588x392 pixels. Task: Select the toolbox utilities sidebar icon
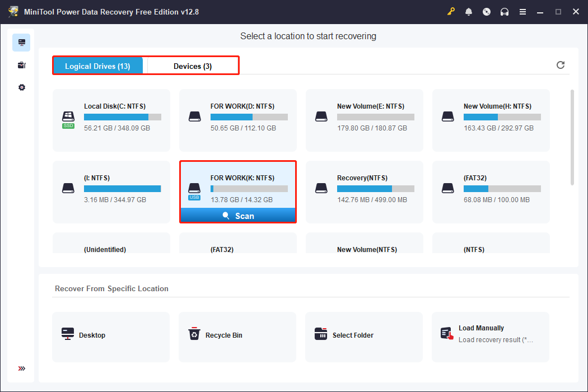click(x=21, y=65)
